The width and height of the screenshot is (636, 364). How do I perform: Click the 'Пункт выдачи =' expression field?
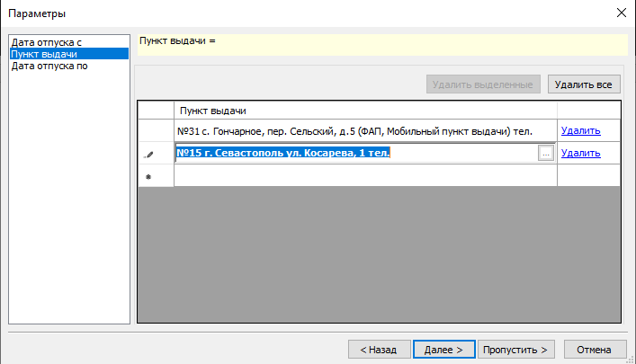pyautogui.click(x=382, y=45)
